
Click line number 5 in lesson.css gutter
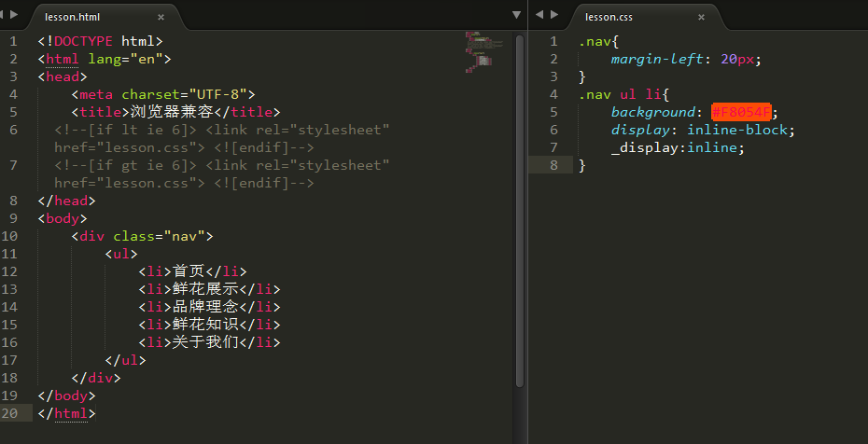tap(554, 112)
